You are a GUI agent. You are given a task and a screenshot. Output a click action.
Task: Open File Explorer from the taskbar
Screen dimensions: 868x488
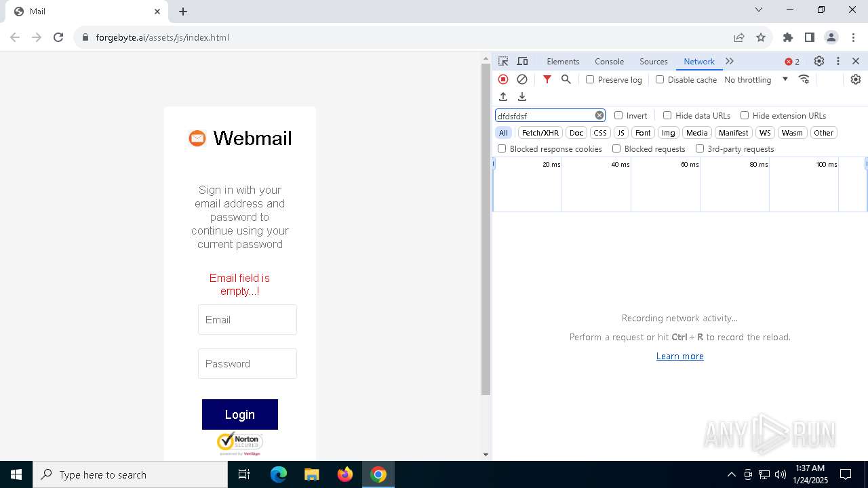click(312, 474)
